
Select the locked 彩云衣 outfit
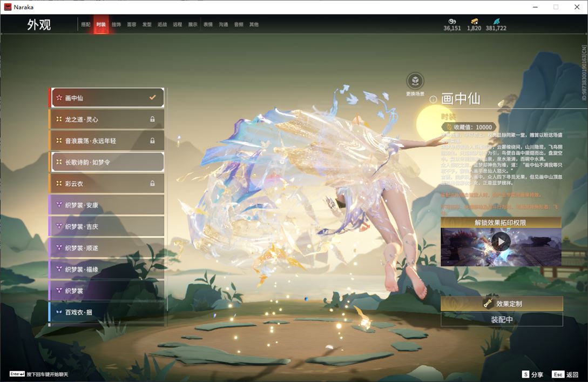[x=107, y=184]
